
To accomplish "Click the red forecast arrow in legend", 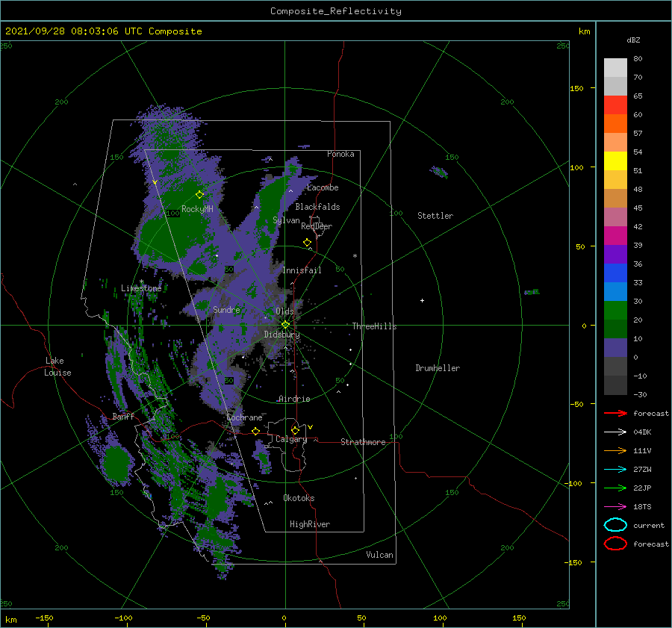I will 615,413.
